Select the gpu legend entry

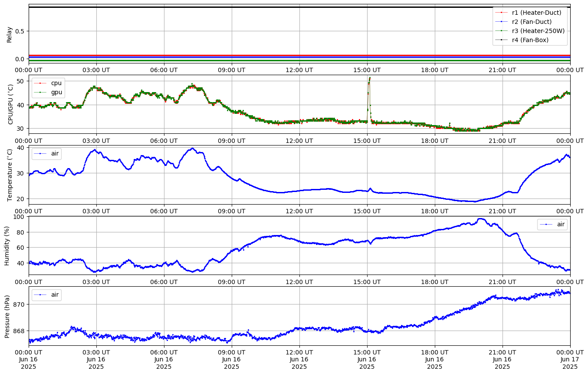click(48, 92)
